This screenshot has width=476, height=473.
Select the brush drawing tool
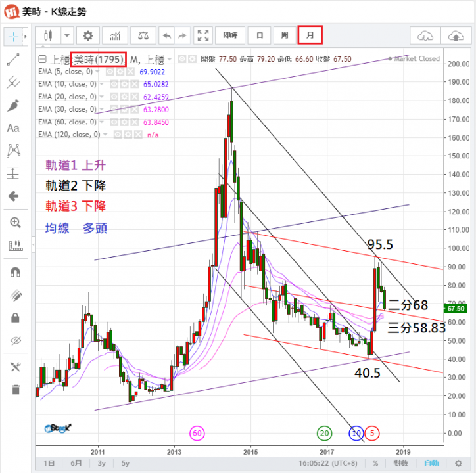coord(13,105)
